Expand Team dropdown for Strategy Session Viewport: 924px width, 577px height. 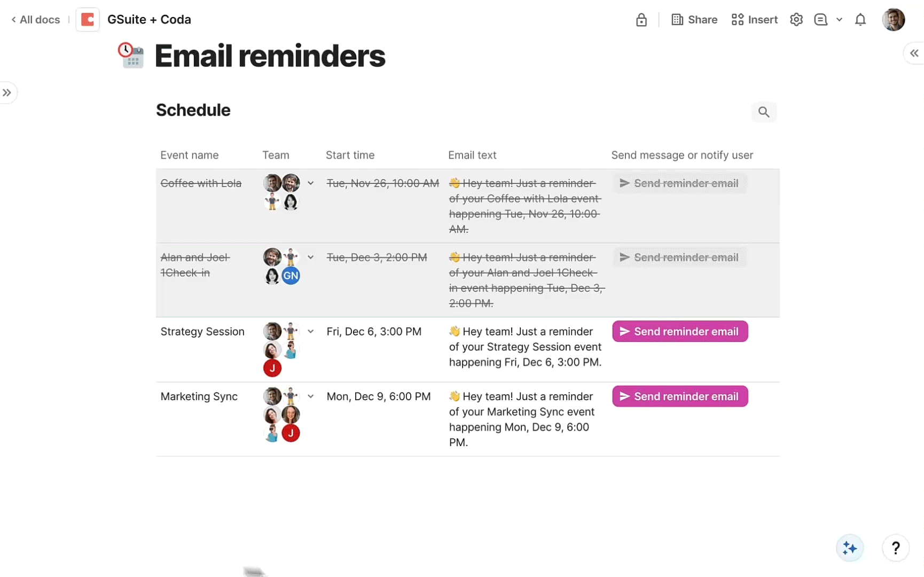pyautogui.click(x=310, y=332)
